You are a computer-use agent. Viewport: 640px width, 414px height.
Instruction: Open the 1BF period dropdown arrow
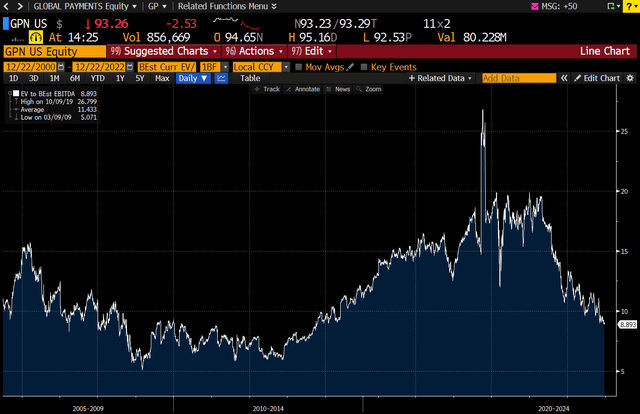click(x=225, y=67)
